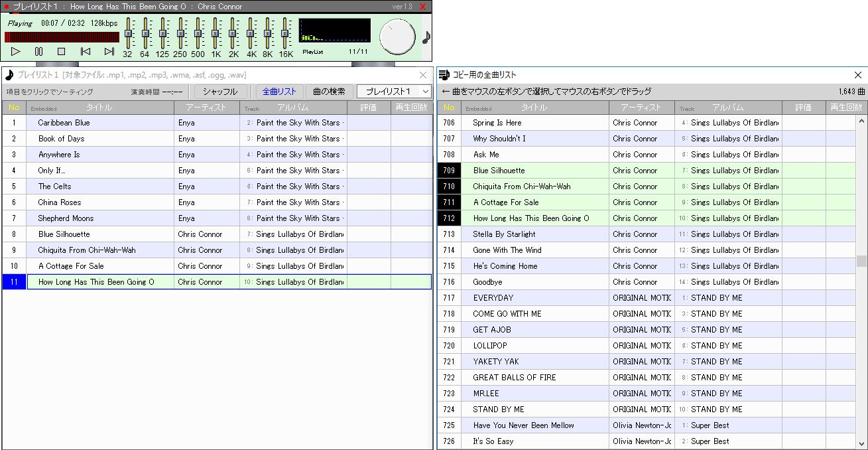The height and width of the screenshot is (450, 868).
Task: Select Caribbean Blue in the playlist
Action: (x=64, y=123)
